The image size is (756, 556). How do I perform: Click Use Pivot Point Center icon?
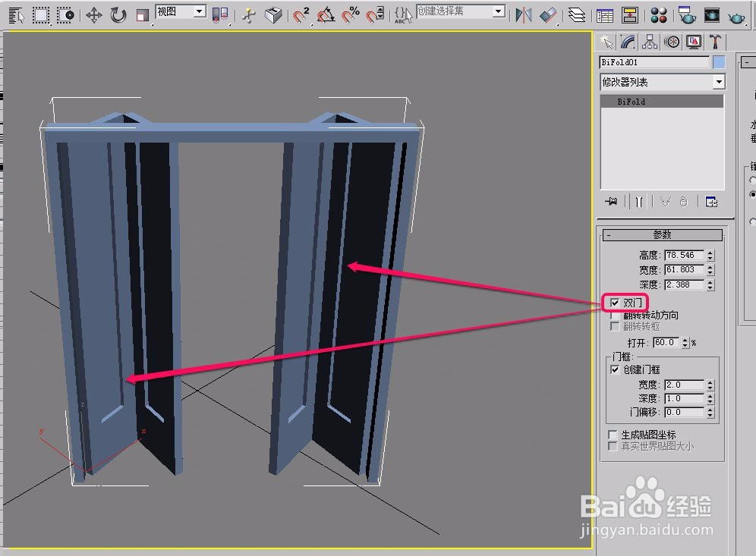click(x=220, y=15)
